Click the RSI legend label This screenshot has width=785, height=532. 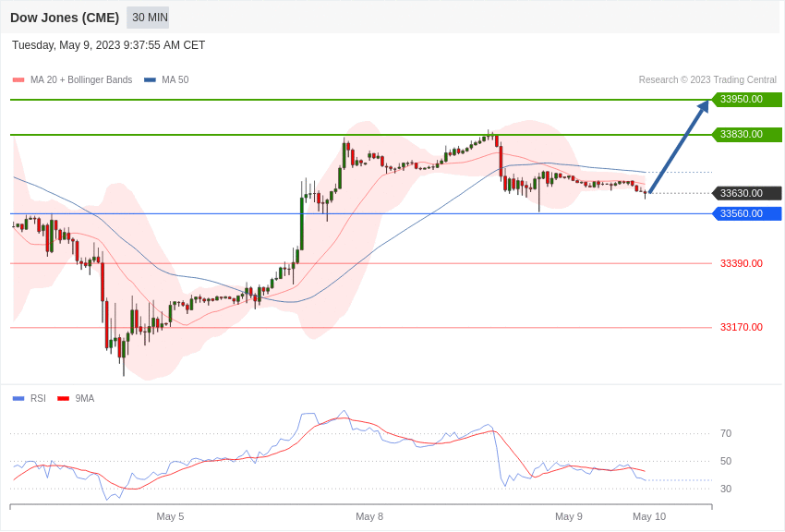(x=38, y=398)
